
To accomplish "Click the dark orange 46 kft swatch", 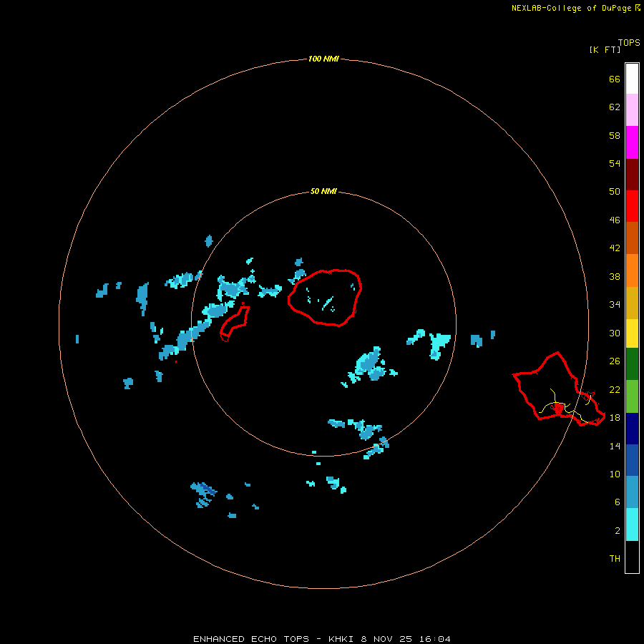I will coord(632,238).
